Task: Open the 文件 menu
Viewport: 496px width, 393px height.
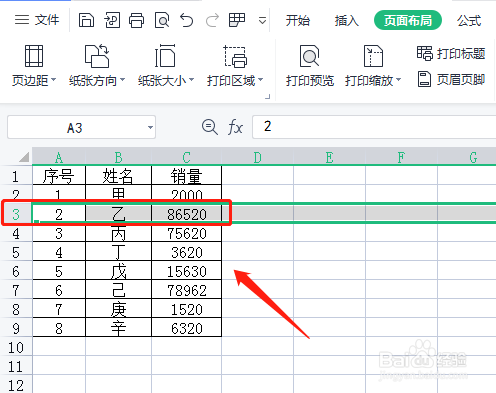Action: coord(37,20)
